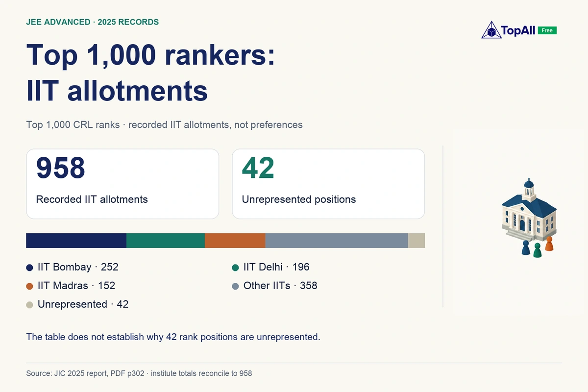Click the green pawn figure by the building
The height and width of the screenshot is (392, 588).
coord(538,250)
